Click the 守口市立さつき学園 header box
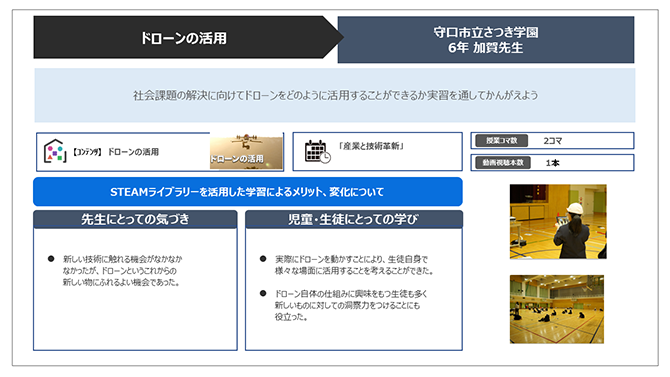 486,40
